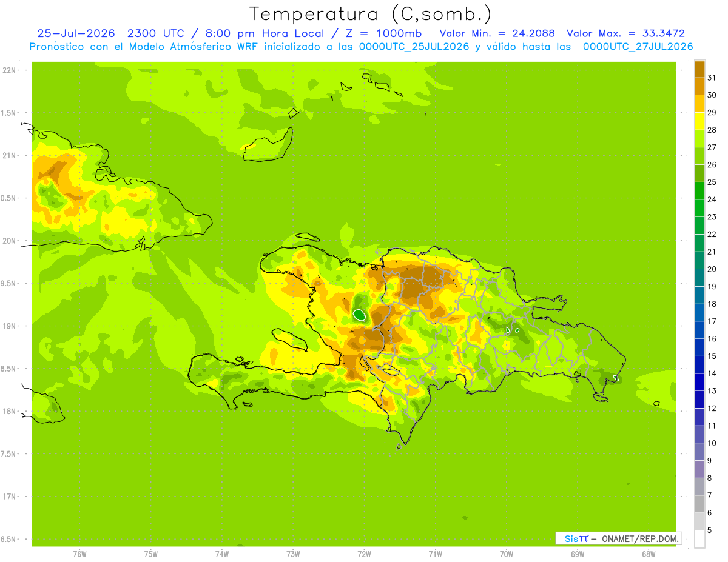The width and height of the screenshot is (728, 562).
Task: Click the legend value '18'
Action: [712, 304]
